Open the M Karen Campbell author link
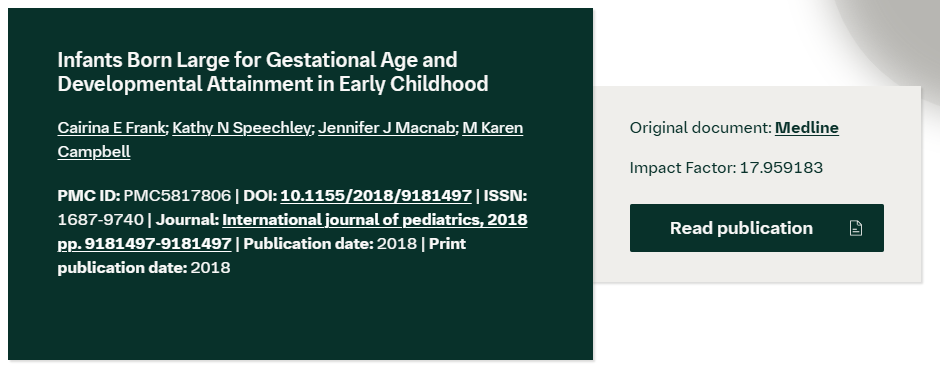This screenshot has width=940, height=366. tap(290, 140)
